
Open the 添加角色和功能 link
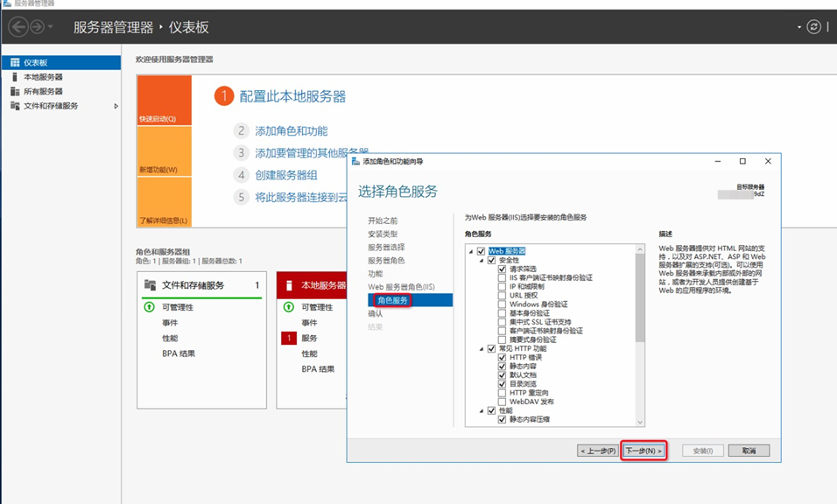pyautogui.click(x=291, y=131)
